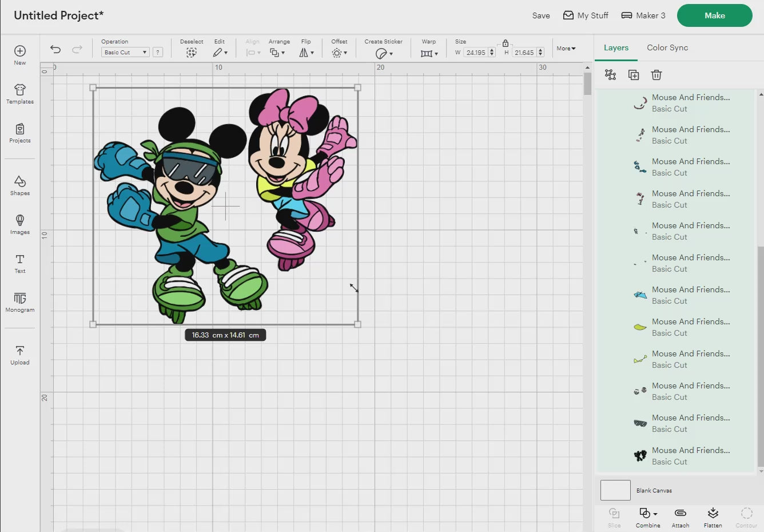Select the Maker 3 machine
This screenshot has height=532, width=764.
(x=643, y=15)
